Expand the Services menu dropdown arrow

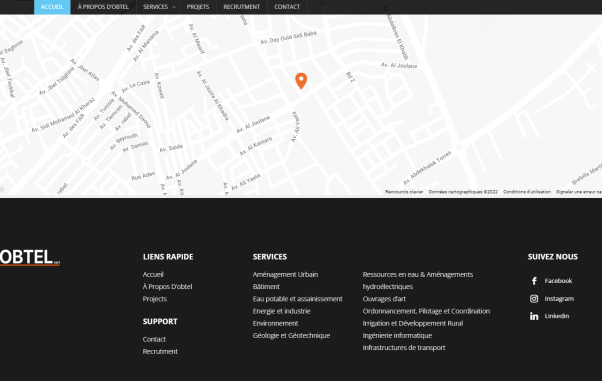pyautogui.click(x=174, y=7)
